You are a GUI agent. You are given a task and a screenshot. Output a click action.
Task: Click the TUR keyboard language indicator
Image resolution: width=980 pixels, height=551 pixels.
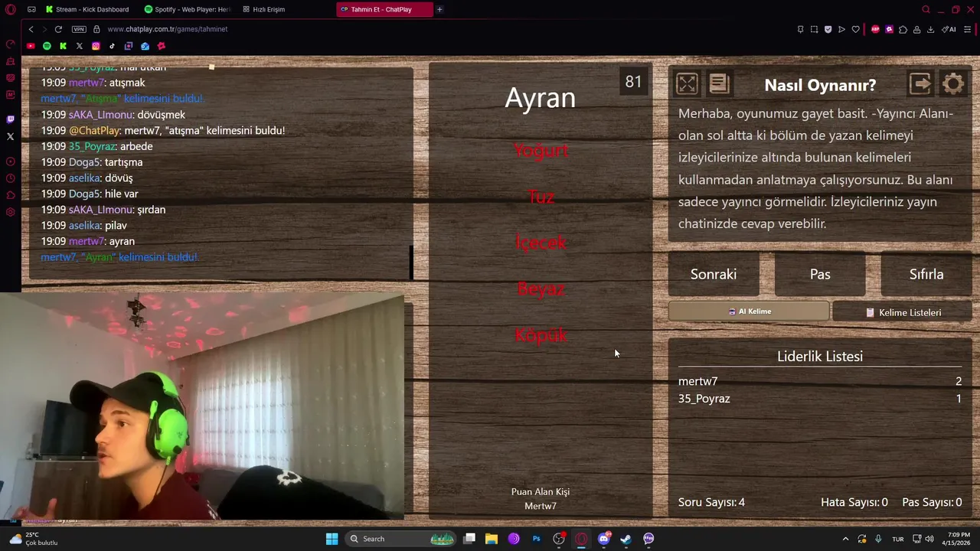pos(897,539)
